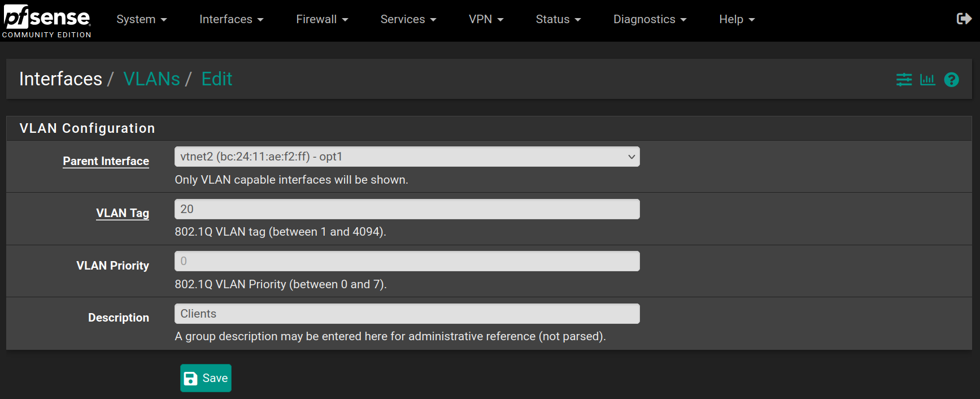
Task: Open the Diagnostics menu
Action: 650,19
